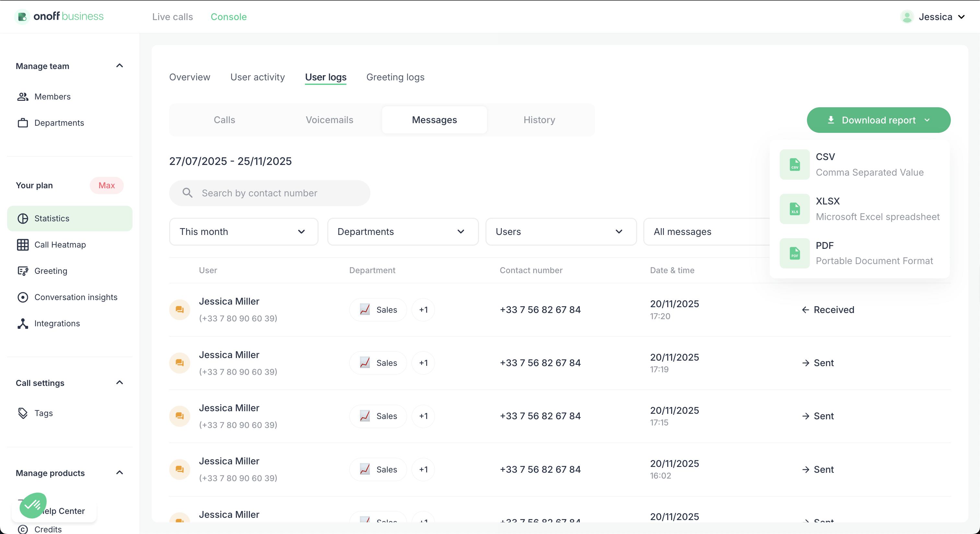Click the Department column header
This screenshot has width=980, height=534.
pyautogui.click(x=372, y=270)
